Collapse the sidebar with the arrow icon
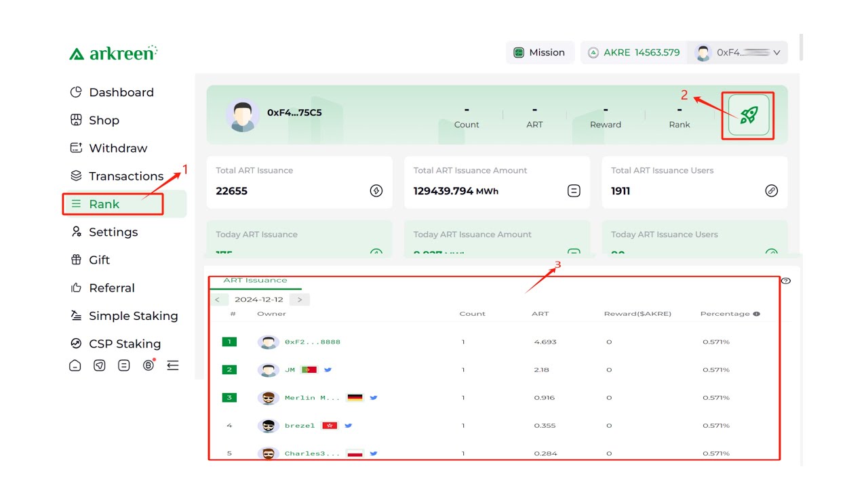The width and height of the screenshot is (868, 488). tap(173, 366)
